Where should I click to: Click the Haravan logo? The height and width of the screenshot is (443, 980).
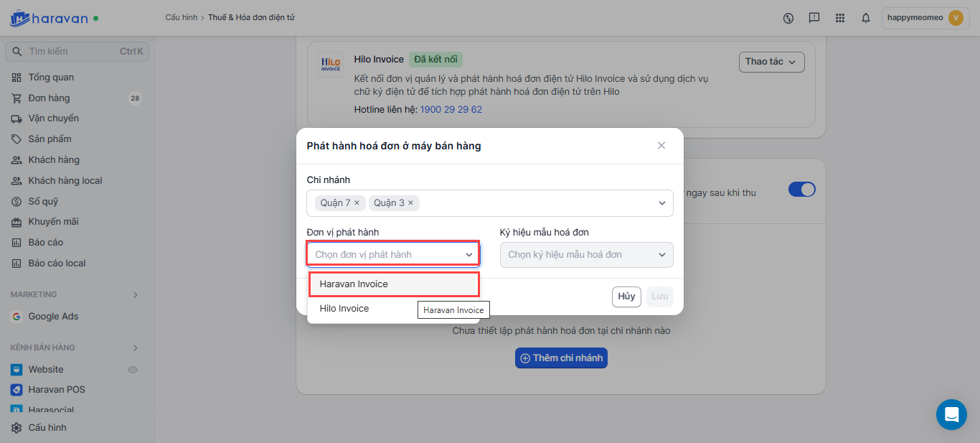pos(49,18)
